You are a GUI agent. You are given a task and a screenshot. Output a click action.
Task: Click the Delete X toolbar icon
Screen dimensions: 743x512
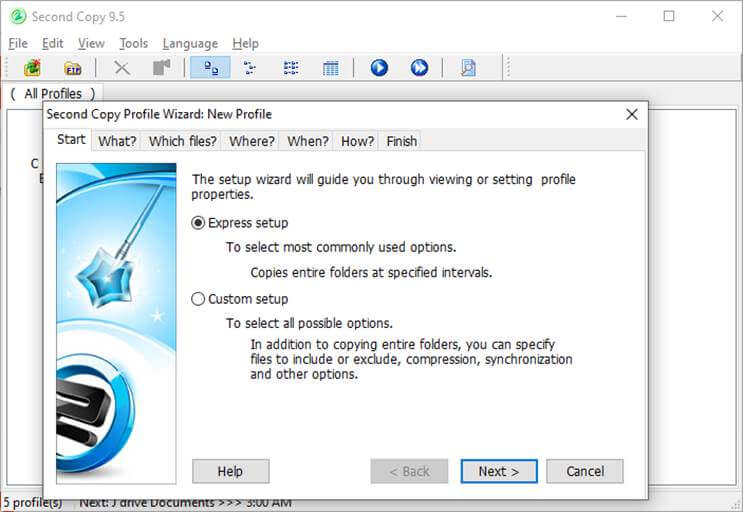122,68
